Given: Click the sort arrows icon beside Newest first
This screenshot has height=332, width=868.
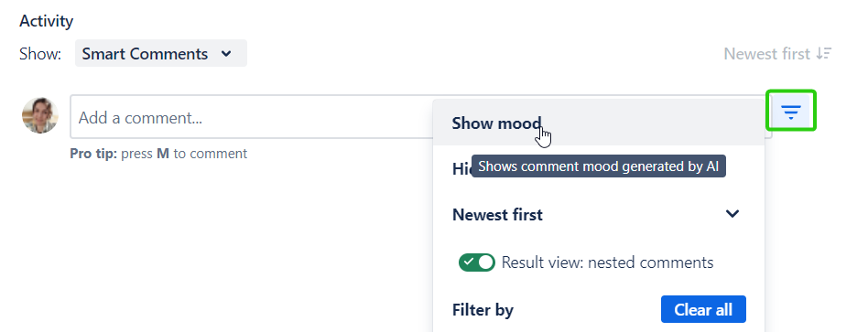Looking at the screenshot, I should pos(824,54).
